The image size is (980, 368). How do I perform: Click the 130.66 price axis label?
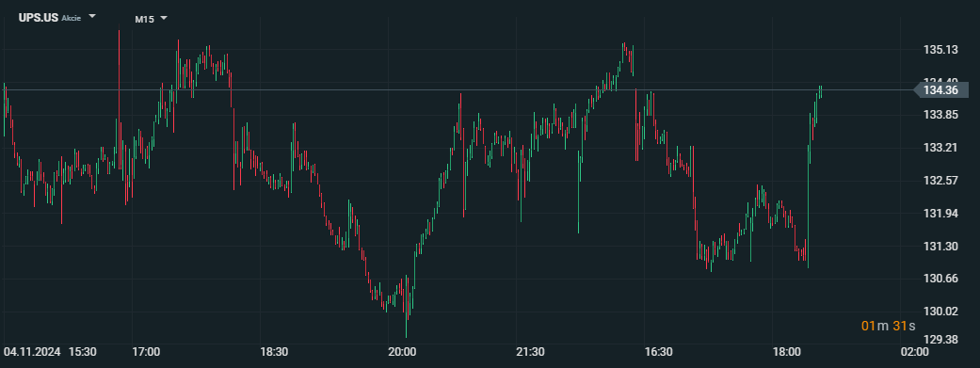tap(940, 279)
